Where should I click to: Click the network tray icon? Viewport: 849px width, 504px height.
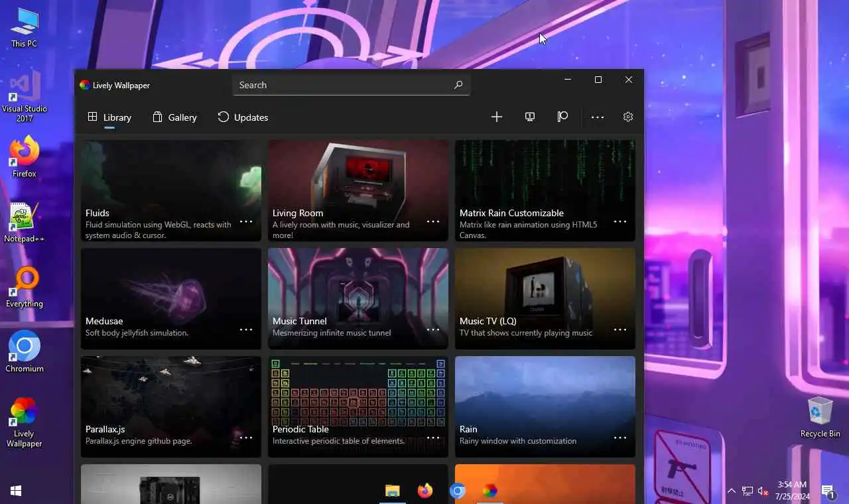pos(748,491)
